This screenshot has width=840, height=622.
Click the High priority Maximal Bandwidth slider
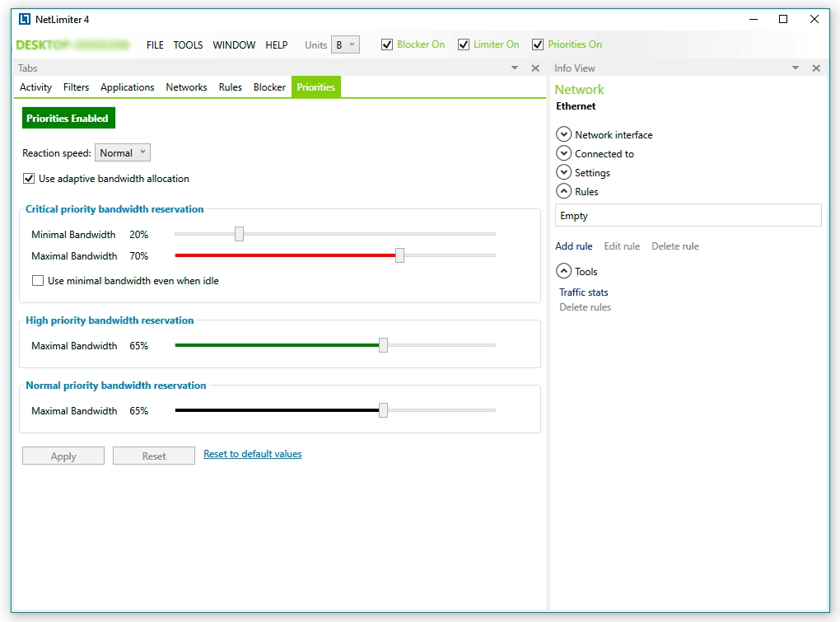coord(335,345)
